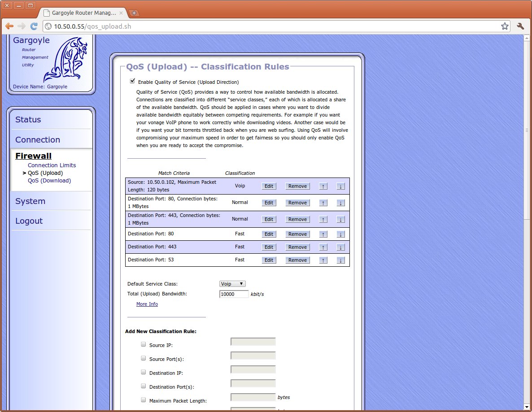Remove port 443 Fast rule
Screen dimensions: 532x412
297,247
